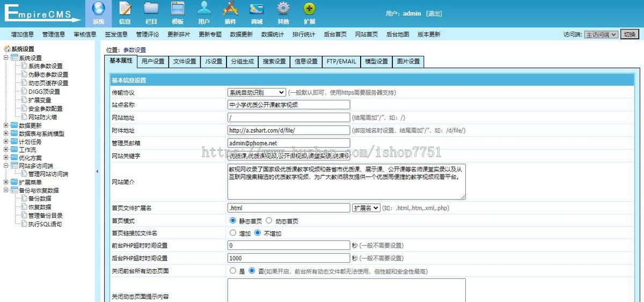
Task: Switch to the JS设置 tab
Action: click(x=214, y=62)
